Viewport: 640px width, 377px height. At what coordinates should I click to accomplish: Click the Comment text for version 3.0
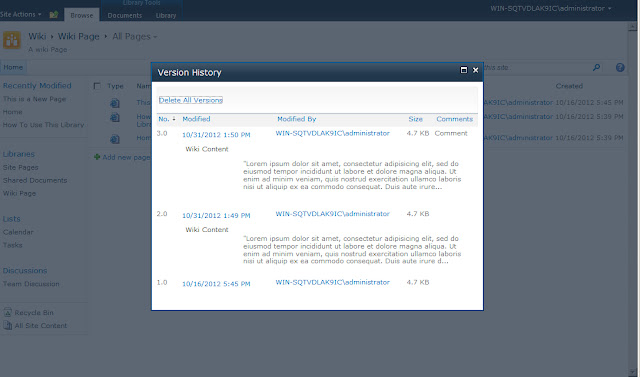[x=451, y=133]
